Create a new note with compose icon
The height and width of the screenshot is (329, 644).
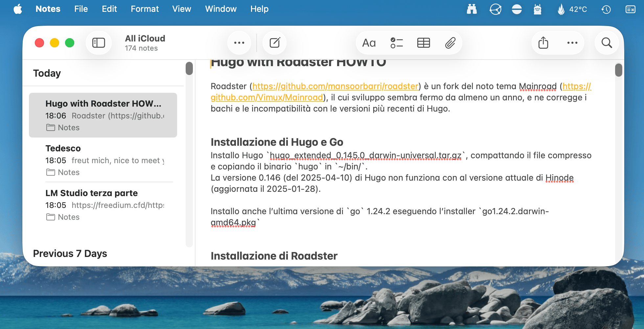click(275, 43)
